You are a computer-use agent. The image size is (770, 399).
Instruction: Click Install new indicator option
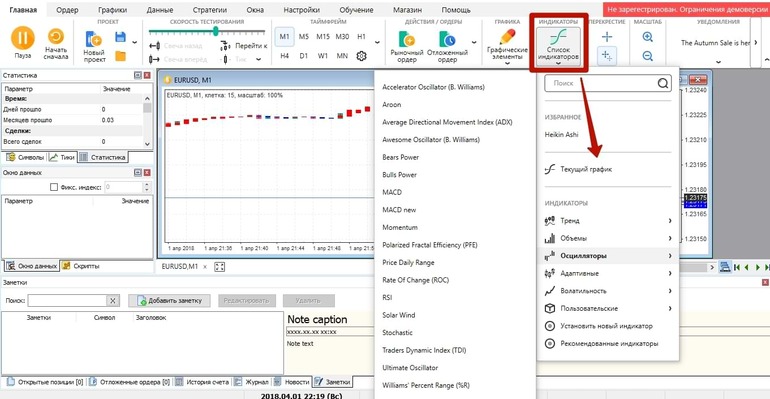[x=606, y=326]
